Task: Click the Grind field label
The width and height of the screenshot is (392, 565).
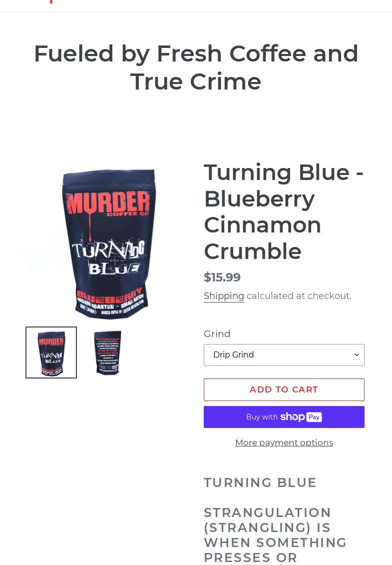Action: (x=217, y=333)
